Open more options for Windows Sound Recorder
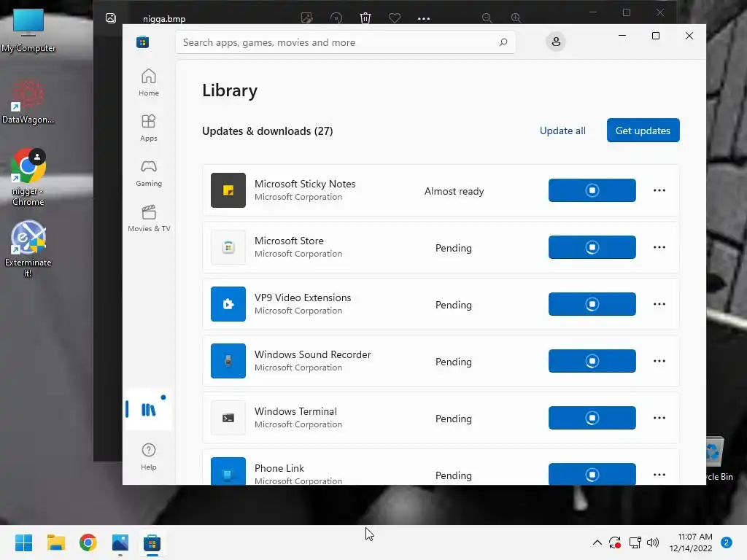The image size is (747, 560). [659, 361]
